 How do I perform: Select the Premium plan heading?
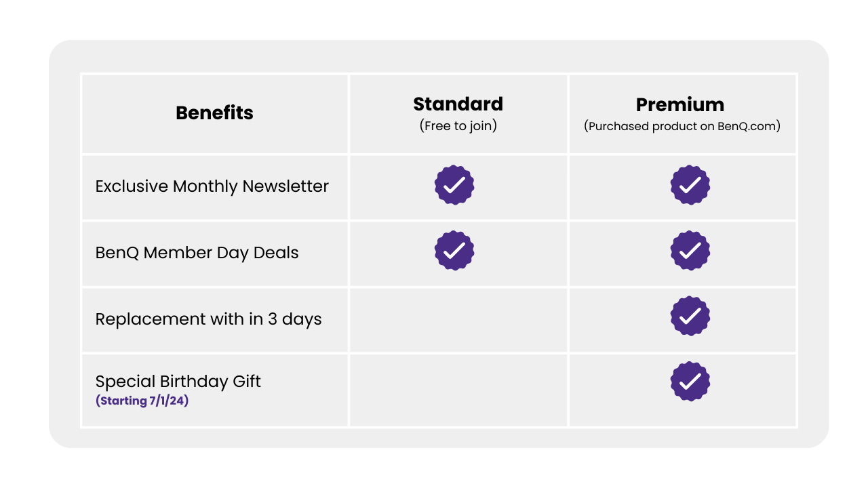680,104
